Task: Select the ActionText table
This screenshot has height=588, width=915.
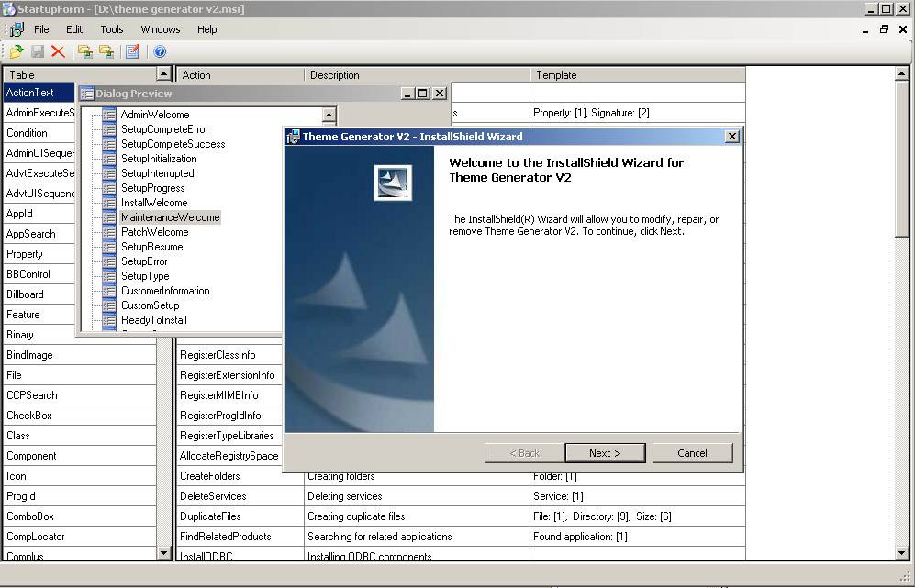Action: click(x=39, y=92)
